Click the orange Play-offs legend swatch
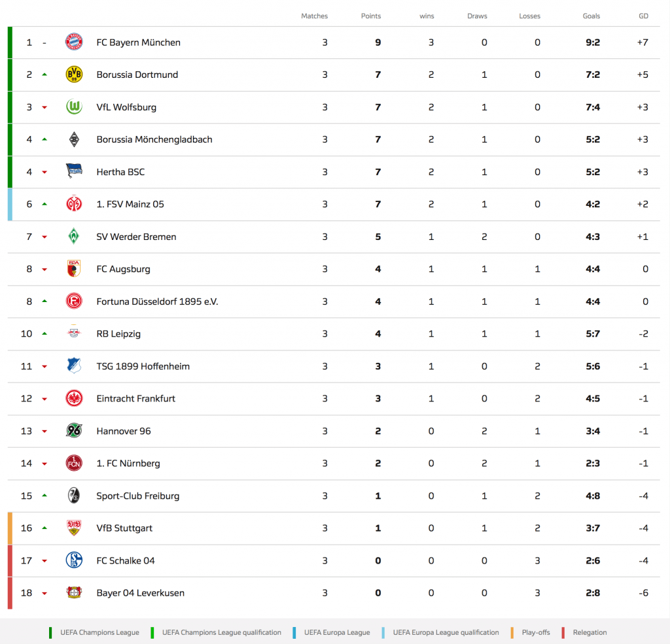 514,632
